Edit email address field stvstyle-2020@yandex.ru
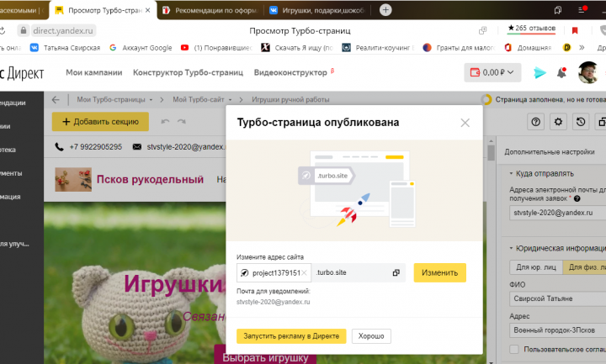The height and width of the screenshot is (364, 606). tap(558, 213)
